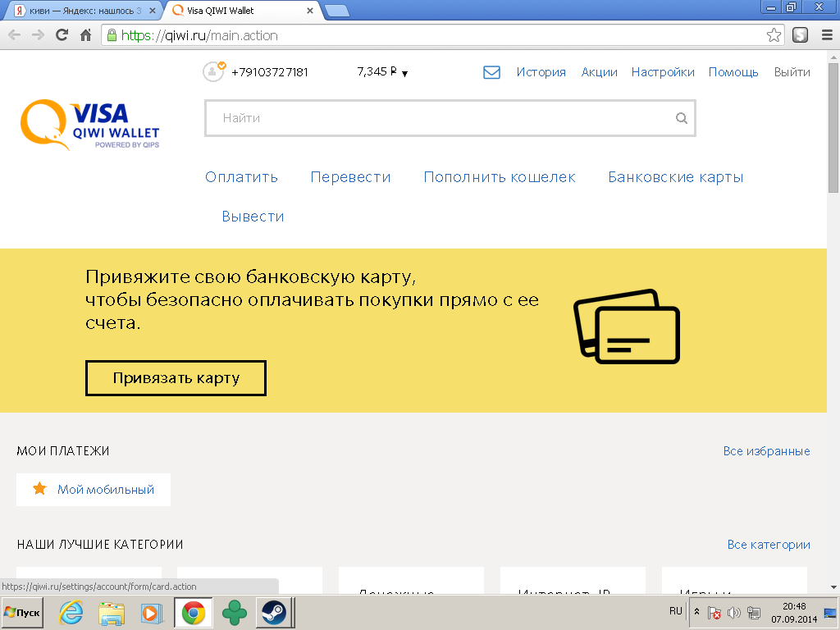Viewport: 840px width, 630px height.
Task: Open Настройки settings link
Action: 663,72
